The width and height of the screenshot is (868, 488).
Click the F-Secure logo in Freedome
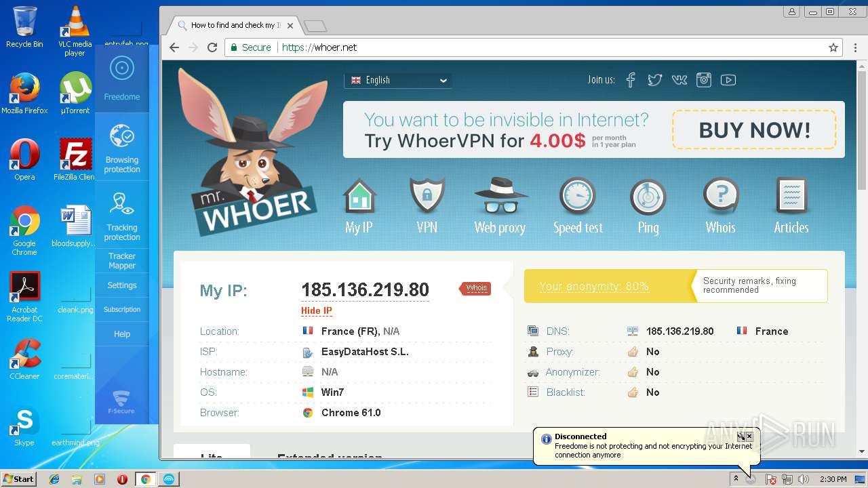click(x=122, y=401)
